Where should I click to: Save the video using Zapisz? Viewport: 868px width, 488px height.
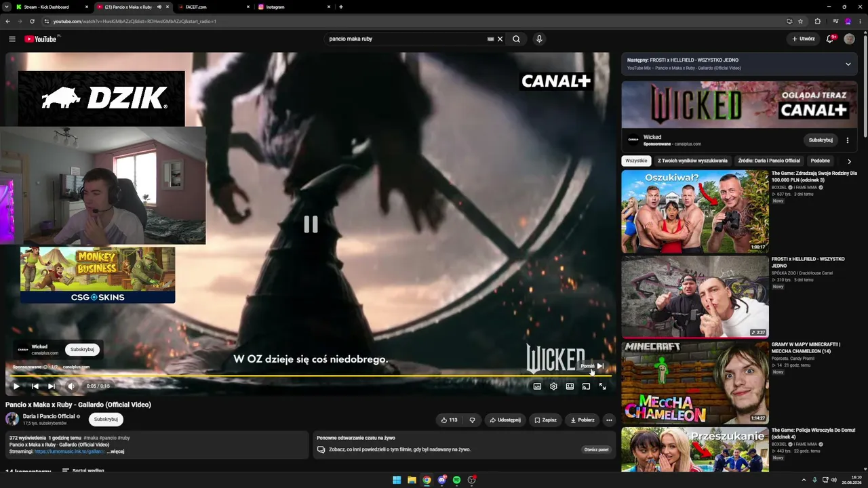pyautogui.click(x=545, y=420)
